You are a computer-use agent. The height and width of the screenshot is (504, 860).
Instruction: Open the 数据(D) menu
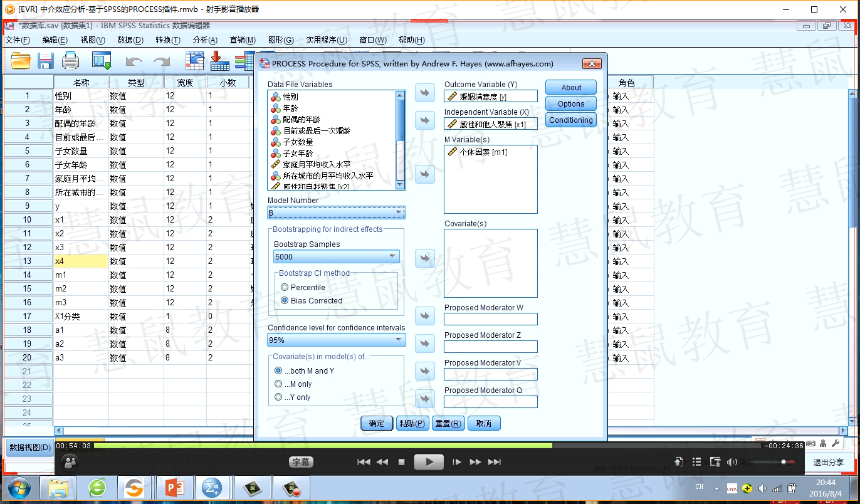click(130, 40)
